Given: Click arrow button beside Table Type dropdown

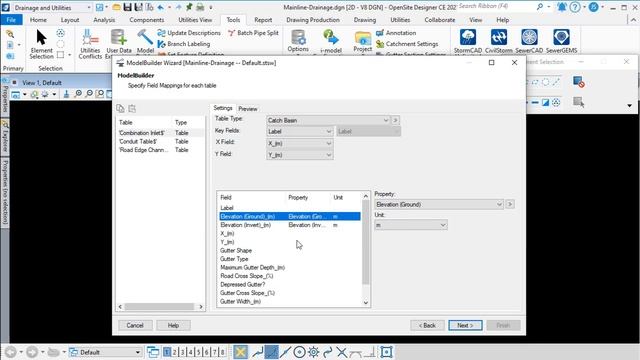Looking at the screenshot, I should [395, 120].
